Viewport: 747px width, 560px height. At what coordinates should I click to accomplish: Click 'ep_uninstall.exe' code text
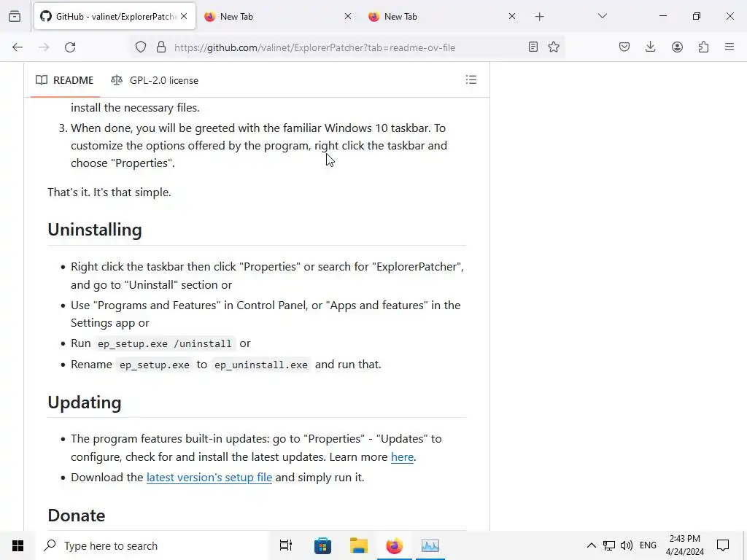click(261, 365)
